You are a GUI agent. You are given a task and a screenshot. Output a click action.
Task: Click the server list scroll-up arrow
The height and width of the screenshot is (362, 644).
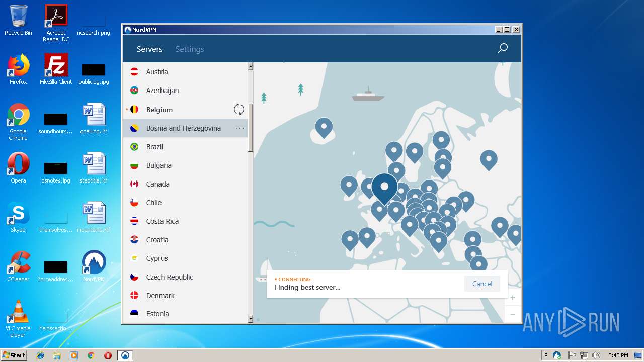(x=251, y=66)
